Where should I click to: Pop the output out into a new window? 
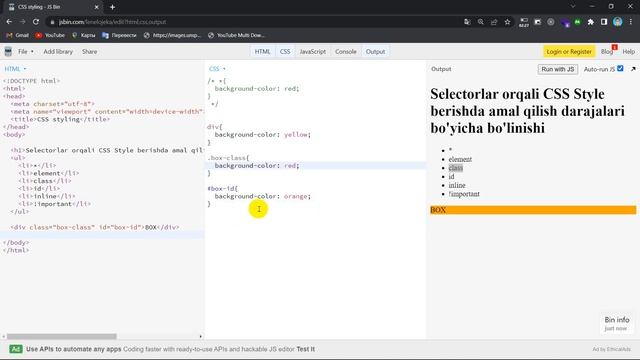[633, 69]
